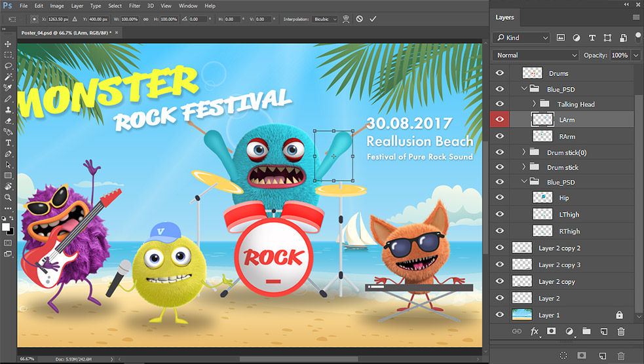Create a new group folder
Viewport: 644px width, 364px height.
[586, 331]
